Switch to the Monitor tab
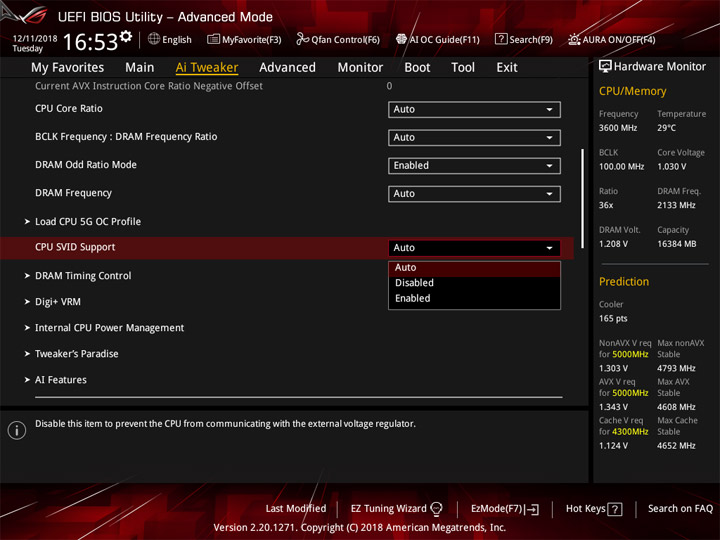Screen dimensions: 720x540 coord(360,68)
